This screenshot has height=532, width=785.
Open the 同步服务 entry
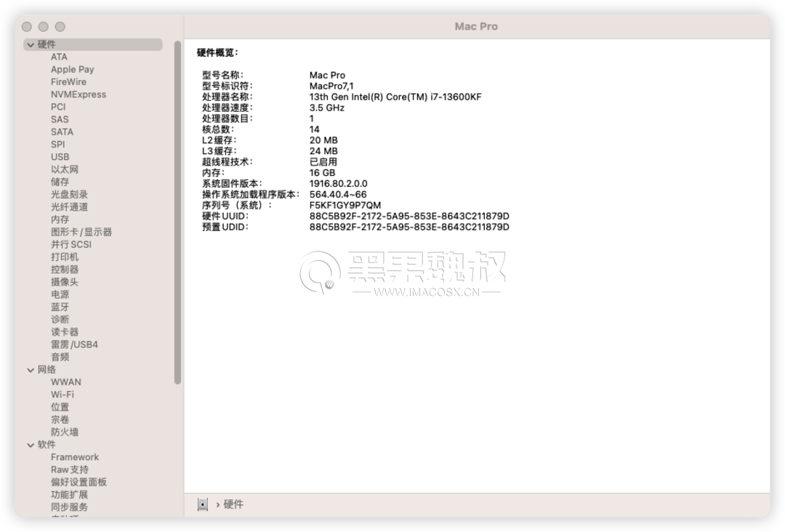pyautogui.click(x=69, y=507)
